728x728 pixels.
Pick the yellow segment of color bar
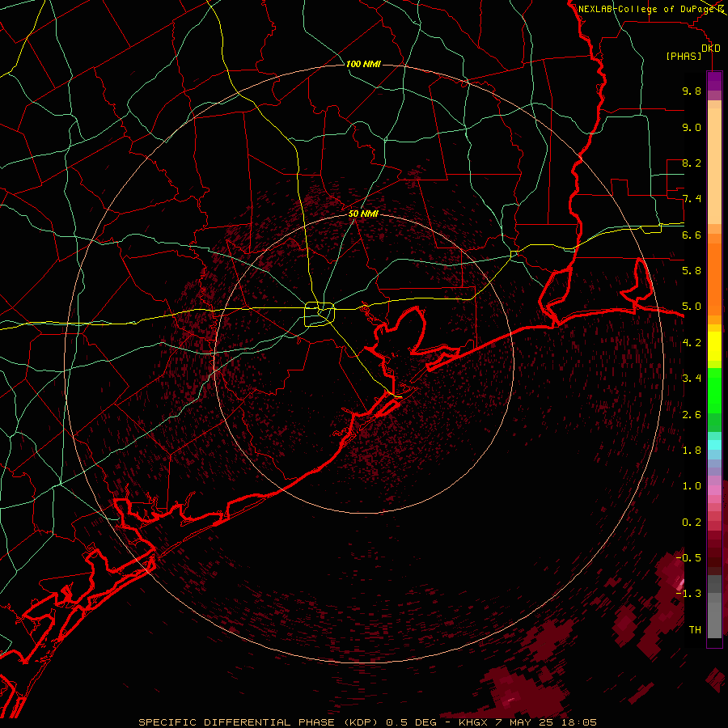[x=714, y=346]
